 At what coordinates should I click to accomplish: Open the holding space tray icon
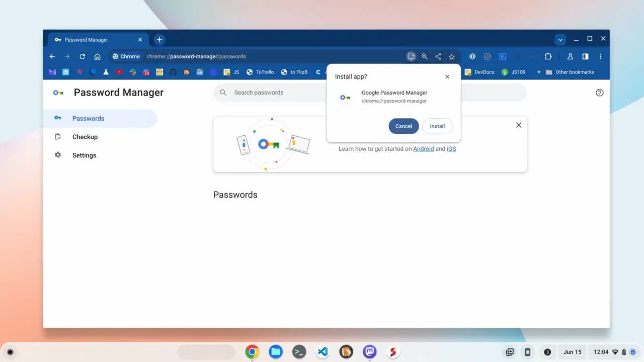click(x=510, y=352)
